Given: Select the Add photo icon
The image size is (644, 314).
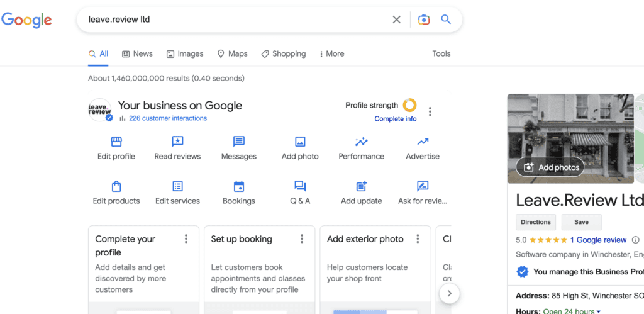Looking at the screenshot, I should click(300, 142).
